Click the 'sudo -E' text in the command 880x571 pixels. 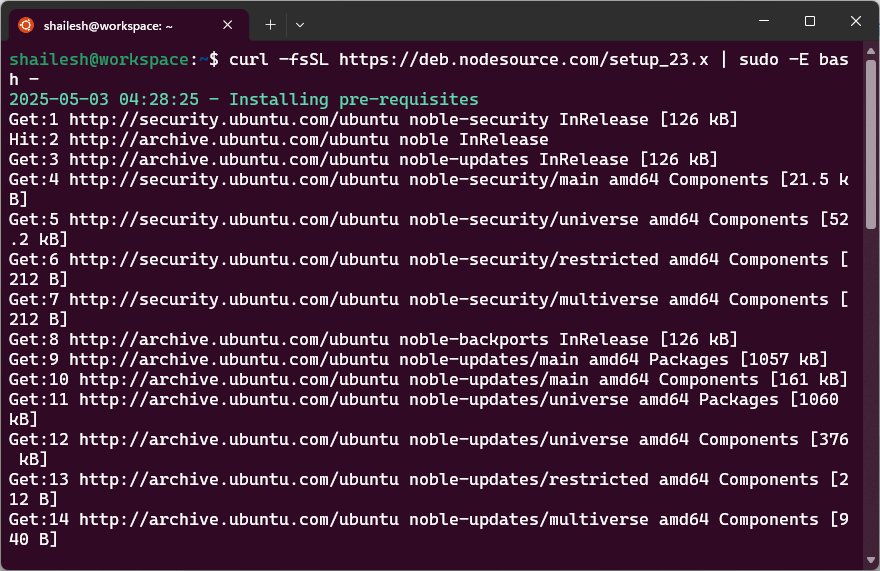pos(774,60)
